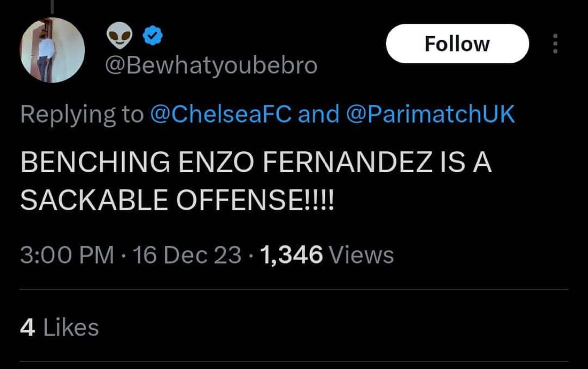The image size is (588, 369).
Task: Select the tweet text body
Action: [x=255, y=180]
